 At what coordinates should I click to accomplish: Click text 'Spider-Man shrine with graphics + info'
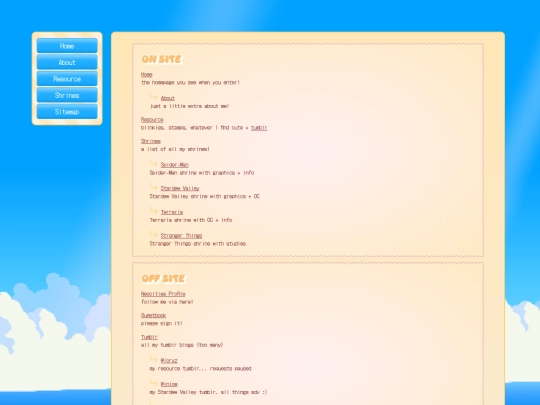click(x=202, y=173)
